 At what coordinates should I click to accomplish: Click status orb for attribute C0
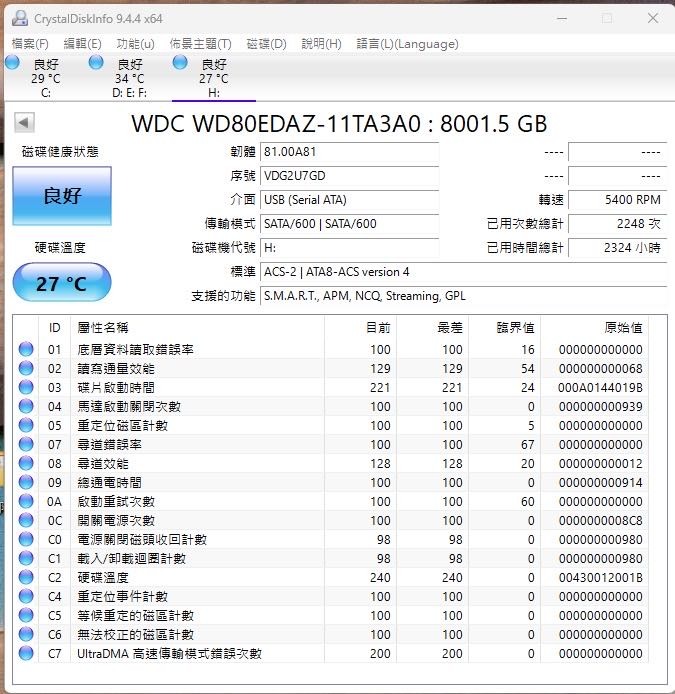26,540
